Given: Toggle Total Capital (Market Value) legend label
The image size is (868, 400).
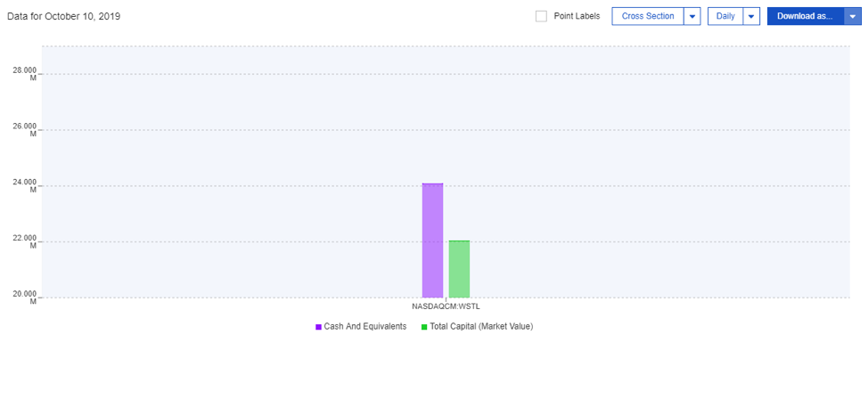Looking at the screenshot, I should pyautogui.click(x=481, y=327).
